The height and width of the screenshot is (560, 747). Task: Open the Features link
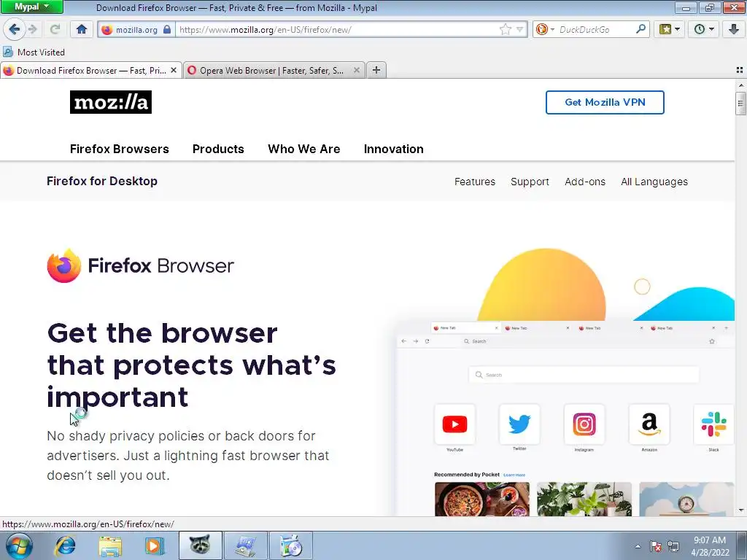(x=474, y=182)
